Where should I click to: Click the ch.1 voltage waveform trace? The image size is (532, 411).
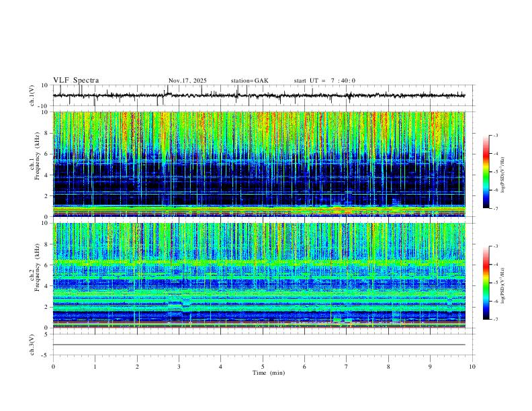(x=259, y=95)
